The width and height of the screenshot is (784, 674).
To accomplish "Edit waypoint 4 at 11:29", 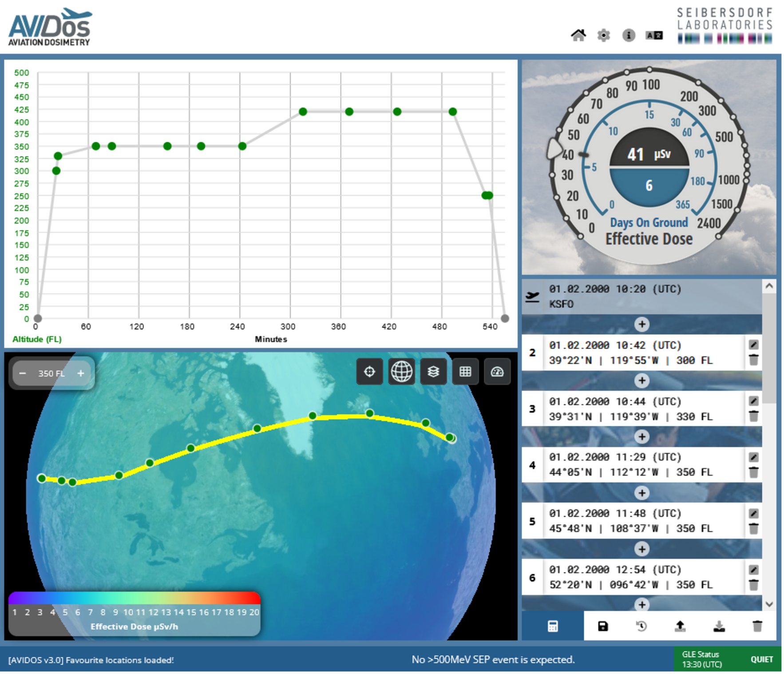I will click(753, 457).
